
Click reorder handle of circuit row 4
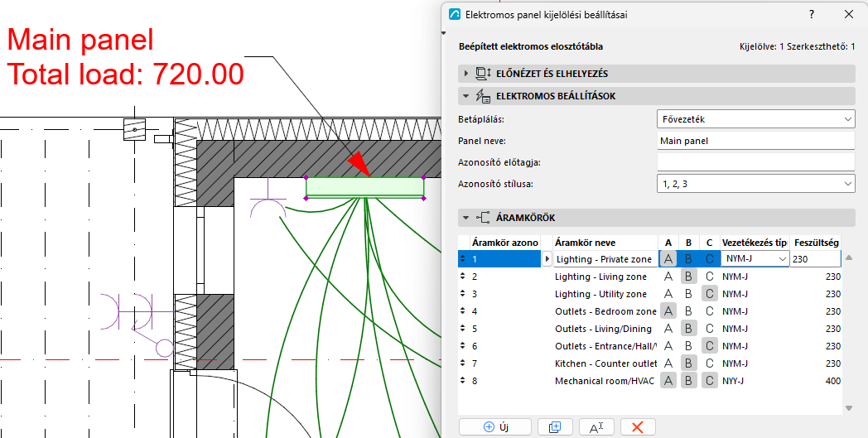click(x=463, y=311)
